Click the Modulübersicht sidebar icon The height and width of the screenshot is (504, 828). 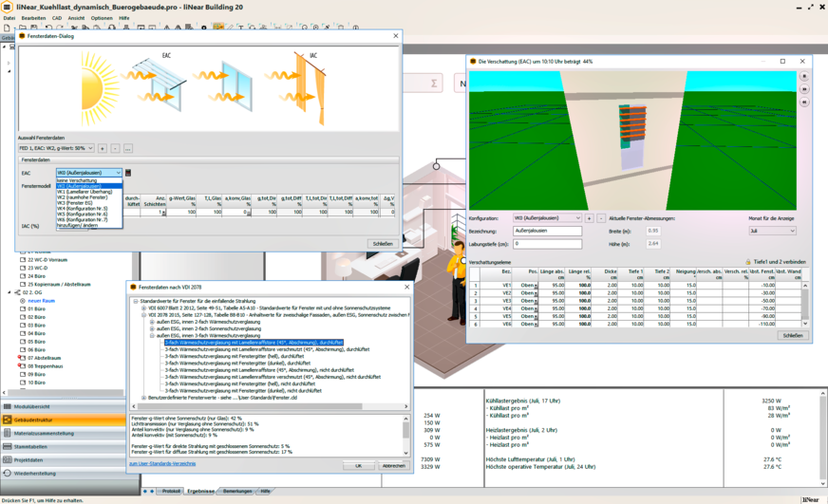8,406
